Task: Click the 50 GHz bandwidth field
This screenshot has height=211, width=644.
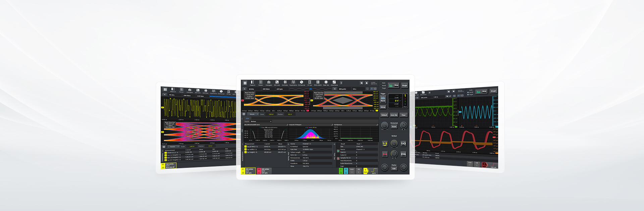Action: click(254, 89)
